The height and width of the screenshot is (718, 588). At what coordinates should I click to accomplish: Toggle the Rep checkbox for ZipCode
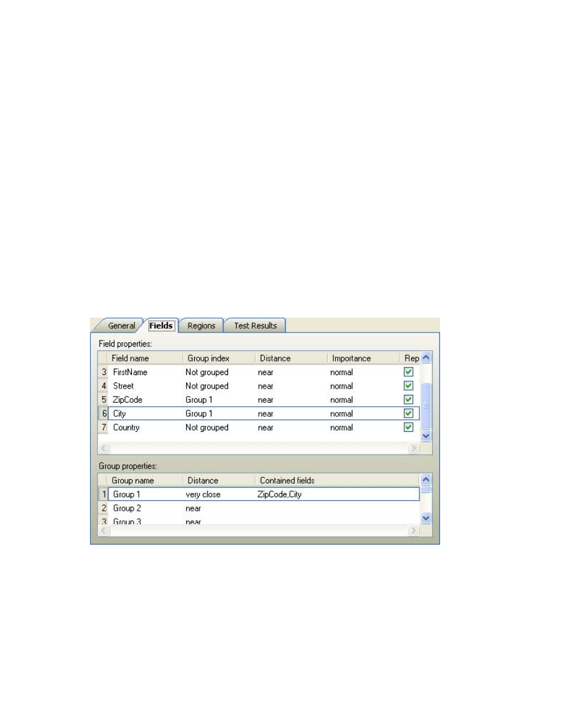pos(409,399)
